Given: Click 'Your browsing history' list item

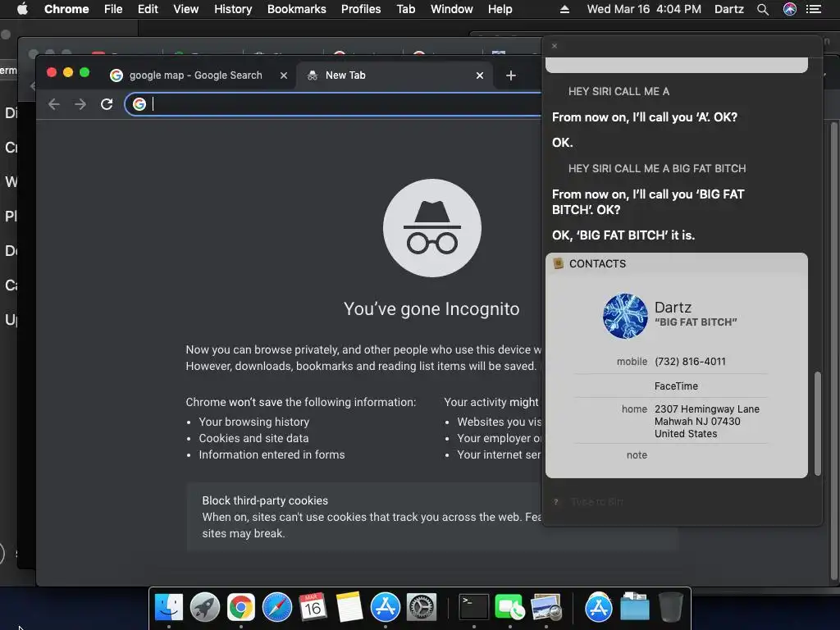Looking at the screenshot, I should [254, 422].
